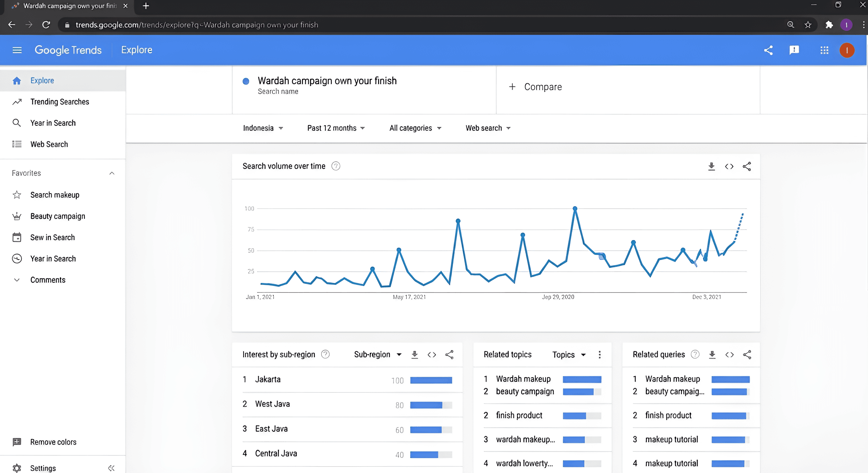Open the Topics dropdown in Related topics
The width and height of the screenshot is (868, 473).
[569, 354]
